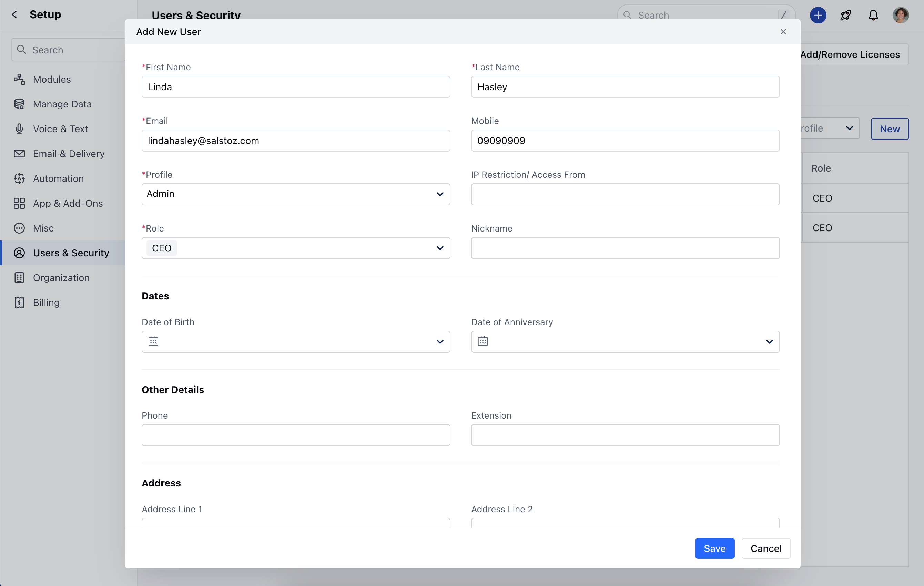Click the Email field with lindahasley address
924x586 pixels.
tap(295, 141)
